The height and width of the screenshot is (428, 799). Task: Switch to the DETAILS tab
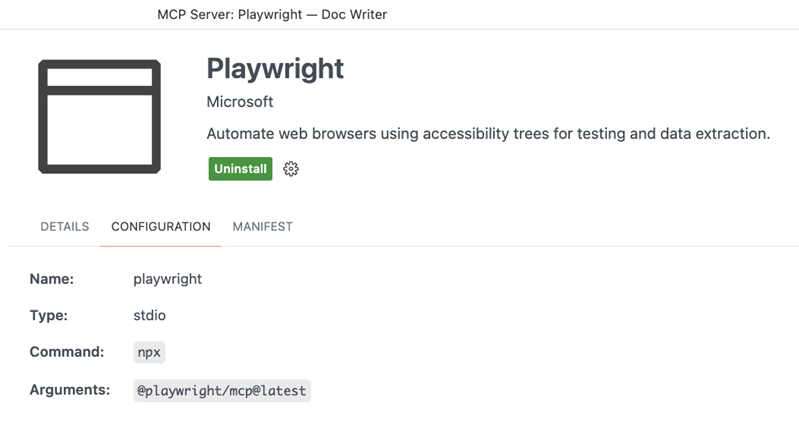coord(64,227)
